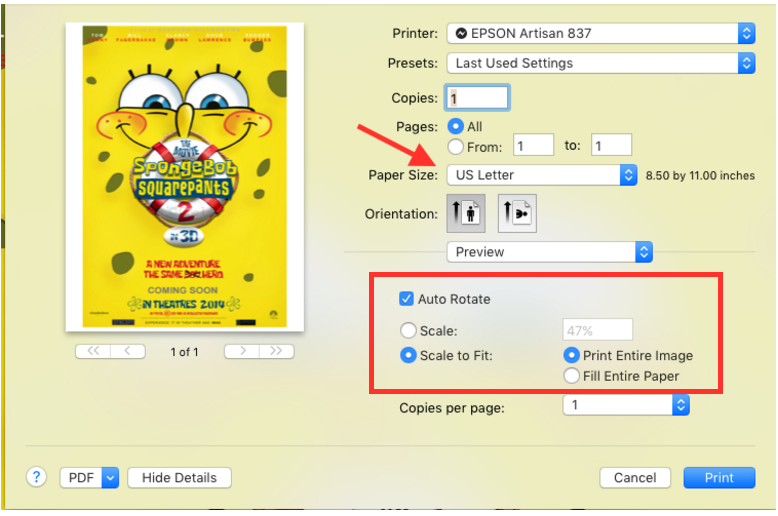Screen dimensions: 778x516
Task: Open the Preview options dropdown
Action: [549, 252]
